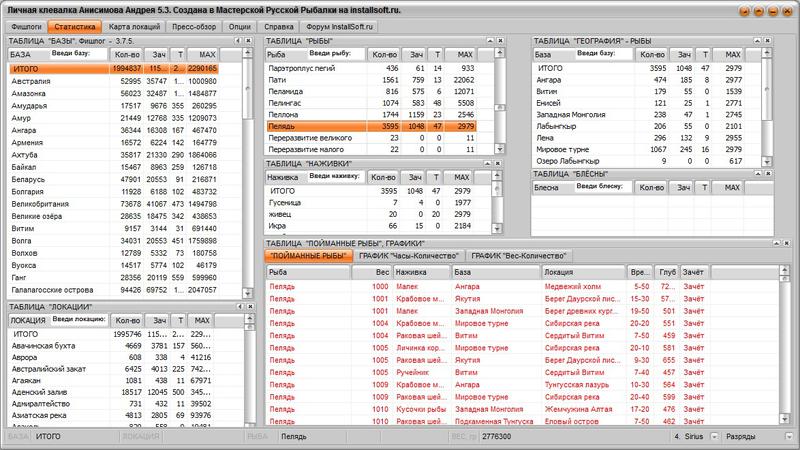Screen dimensions: 800x450
Task: Open the Sirius dropdown in status bar
Action: click(713, 437)
